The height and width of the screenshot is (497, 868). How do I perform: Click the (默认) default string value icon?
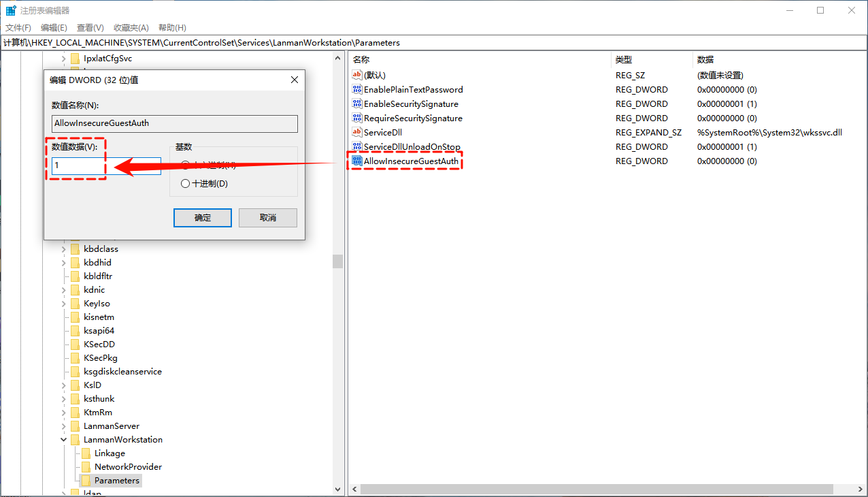357,76
